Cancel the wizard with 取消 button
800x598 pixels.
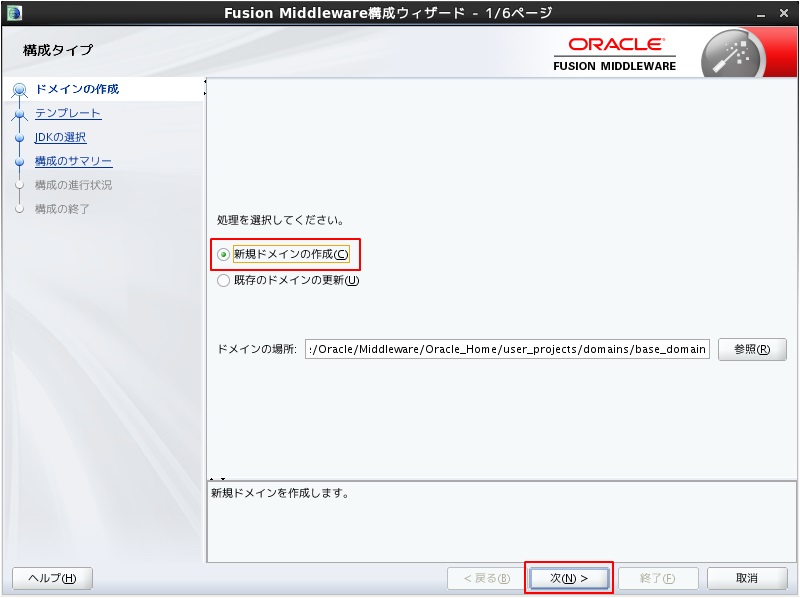(747, 578)
